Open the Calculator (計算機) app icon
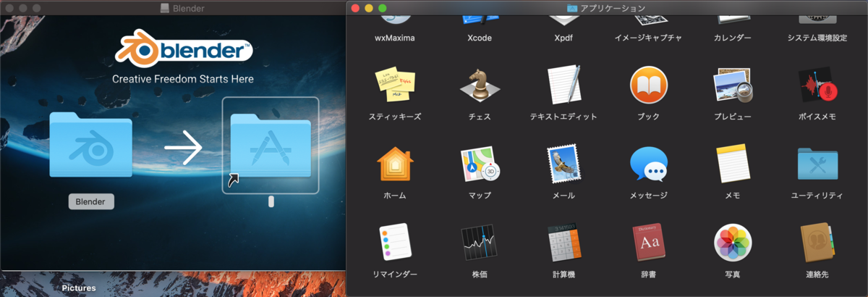This screenshot has height=297, width=868. tap(564, 244)
